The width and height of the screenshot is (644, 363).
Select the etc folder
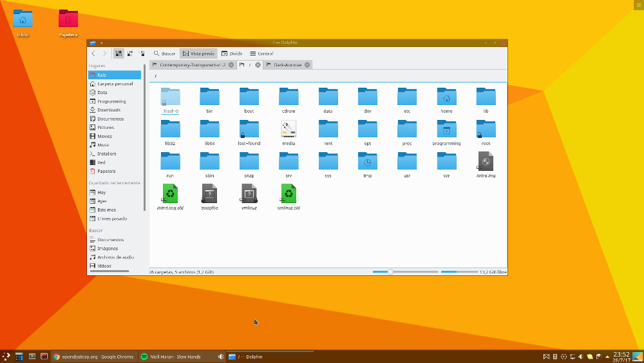pos(407,101)
